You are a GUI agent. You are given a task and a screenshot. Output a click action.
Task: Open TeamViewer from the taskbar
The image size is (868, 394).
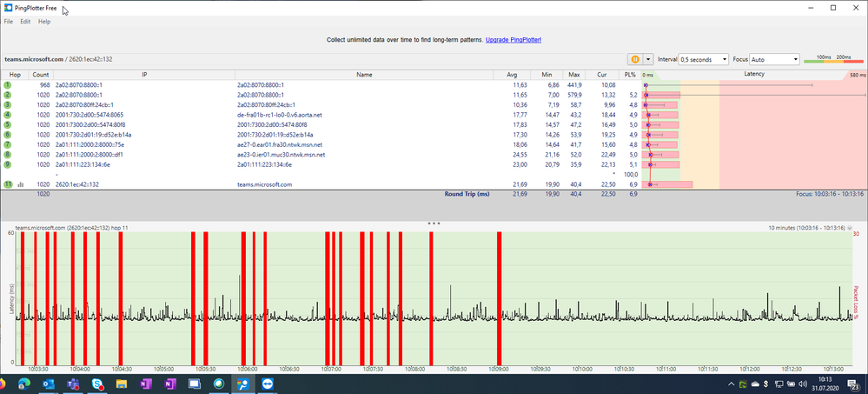267,384
